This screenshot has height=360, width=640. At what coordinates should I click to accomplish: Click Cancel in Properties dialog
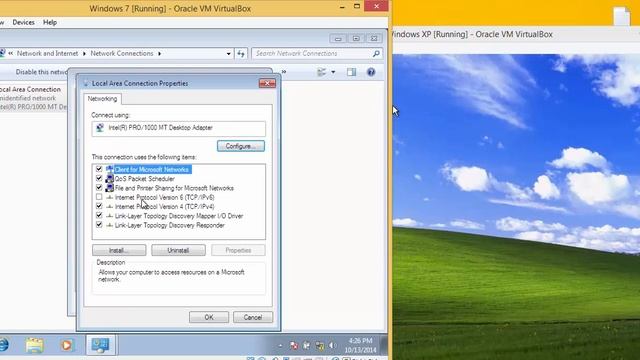pos(253,317)
